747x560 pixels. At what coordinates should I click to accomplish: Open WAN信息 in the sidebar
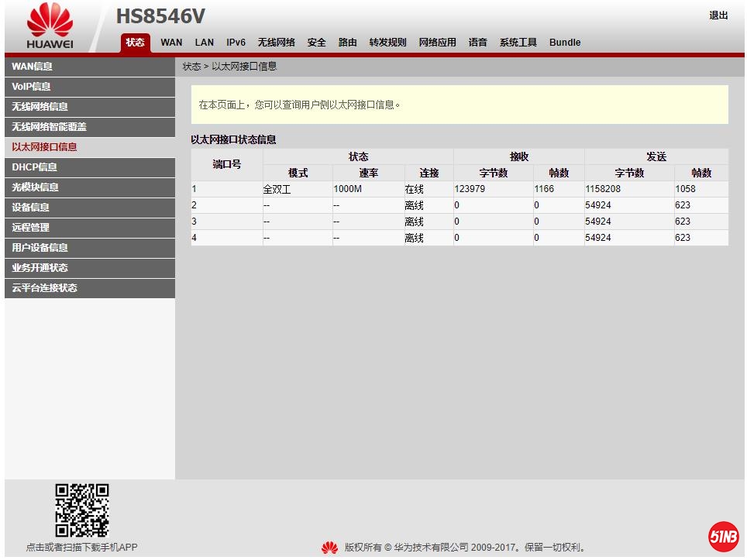(x=33, y=67)
